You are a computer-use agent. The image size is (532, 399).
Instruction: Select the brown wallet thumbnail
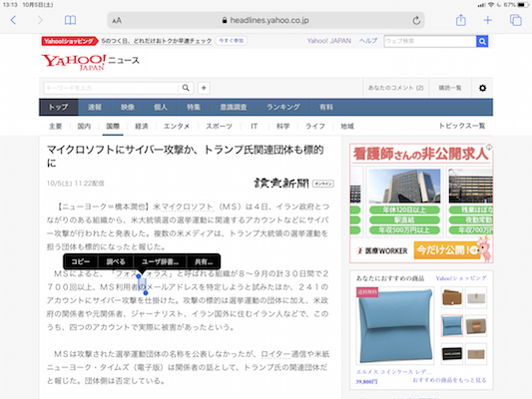coord(452,297)
